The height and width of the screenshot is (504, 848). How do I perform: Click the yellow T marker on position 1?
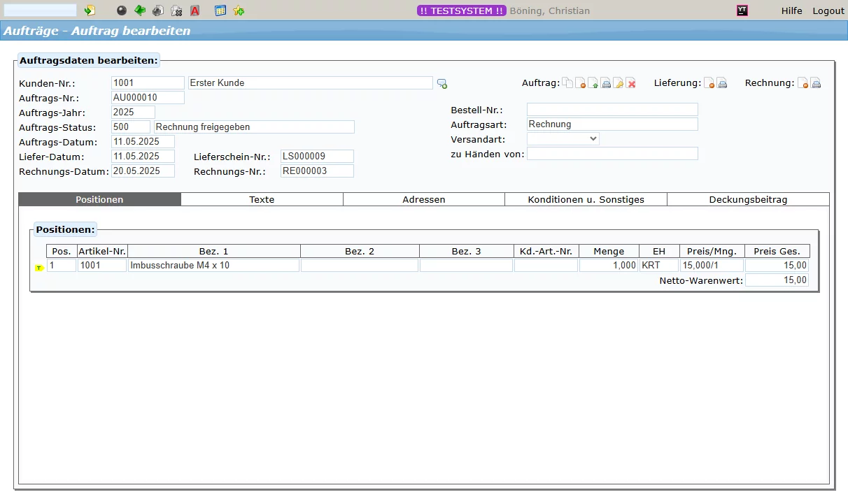coord(38,268)
